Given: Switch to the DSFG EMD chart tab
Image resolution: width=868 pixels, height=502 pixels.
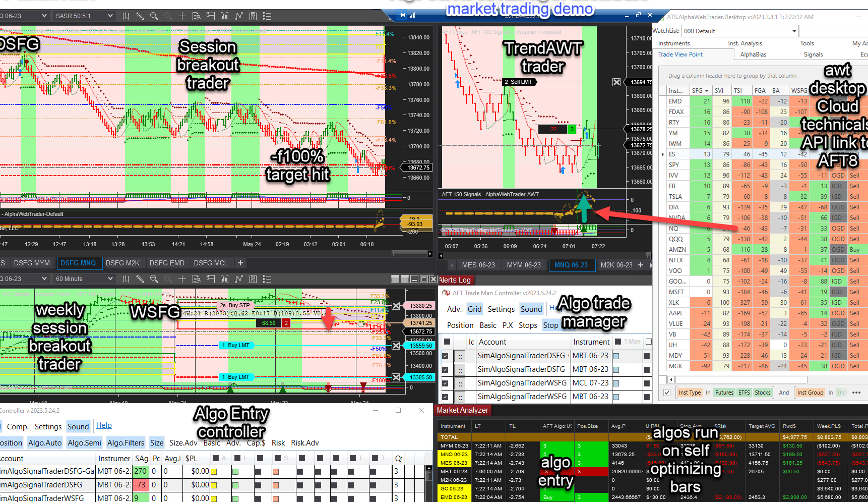Looking at the screenshot, I should 167,263.
